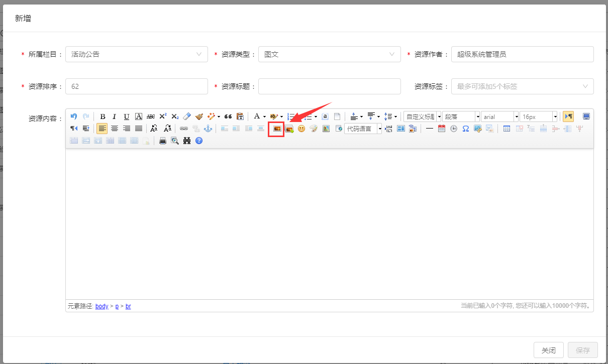Image resolution: width=608 pixels, height=364 pixels.
Task: Select right text alignment
Action: (127, 129)
